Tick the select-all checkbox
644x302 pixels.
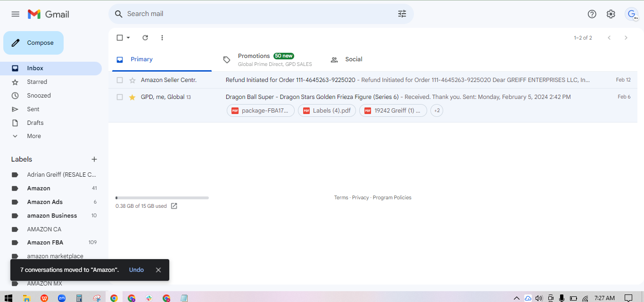click(120, 38)
